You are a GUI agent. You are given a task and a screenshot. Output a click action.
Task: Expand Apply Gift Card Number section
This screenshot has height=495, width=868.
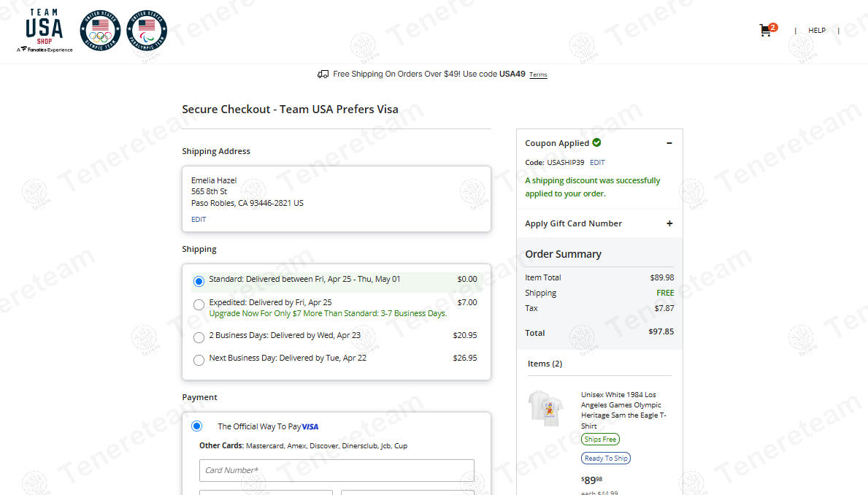(669, 223)
